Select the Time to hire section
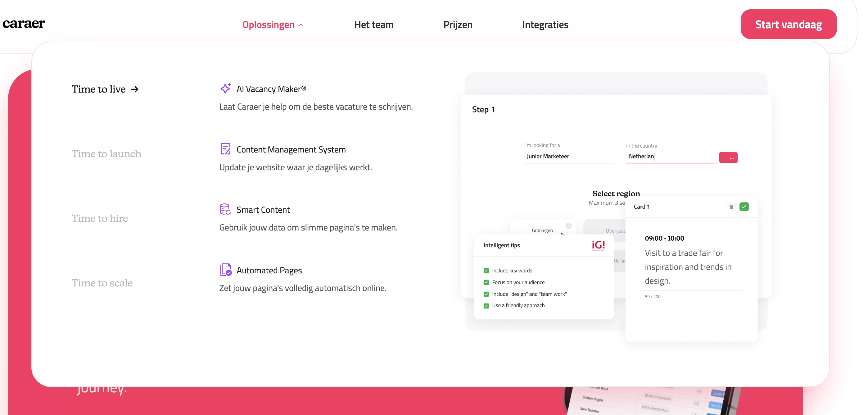The height and width of the screenshot is (415, 868). (x=100, y=218)
